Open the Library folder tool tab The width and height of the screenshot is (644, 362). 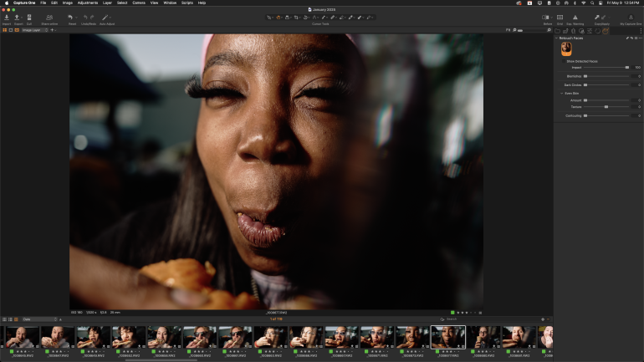557,31
